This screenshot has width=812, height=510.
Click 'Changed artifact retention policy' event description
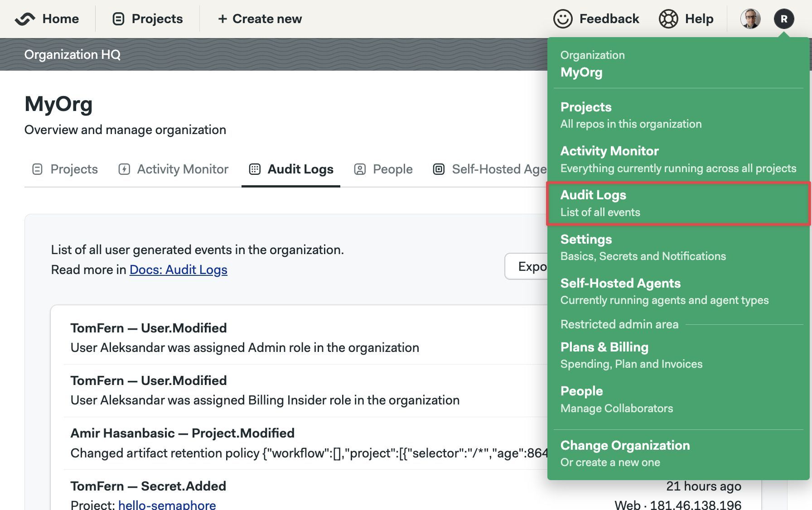click(x=309, y=453)
